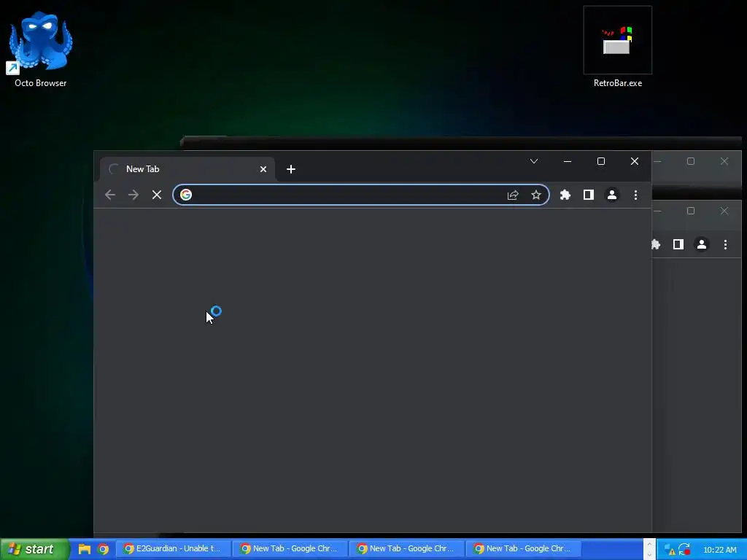Screen dimensions: 747x560
Task: Launch File Explorer from quick launch
Action: click(x=85, y=549)
